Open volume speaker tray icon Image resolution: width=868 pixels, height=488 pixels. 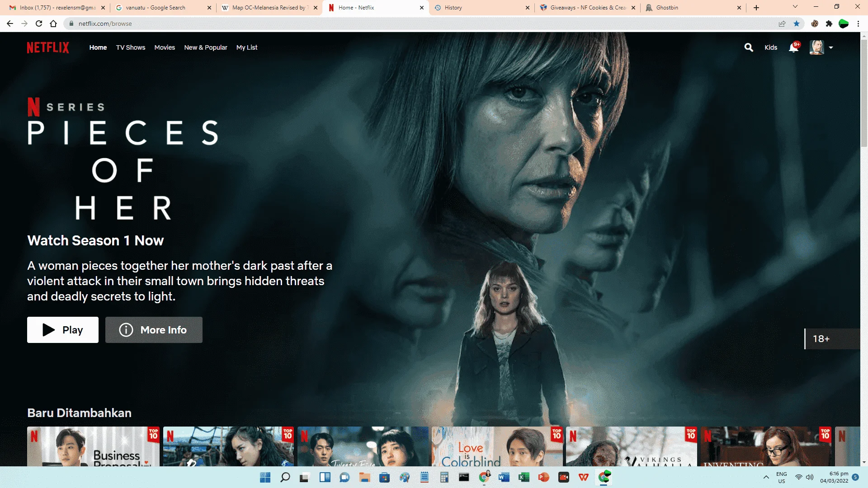(810, 477)
